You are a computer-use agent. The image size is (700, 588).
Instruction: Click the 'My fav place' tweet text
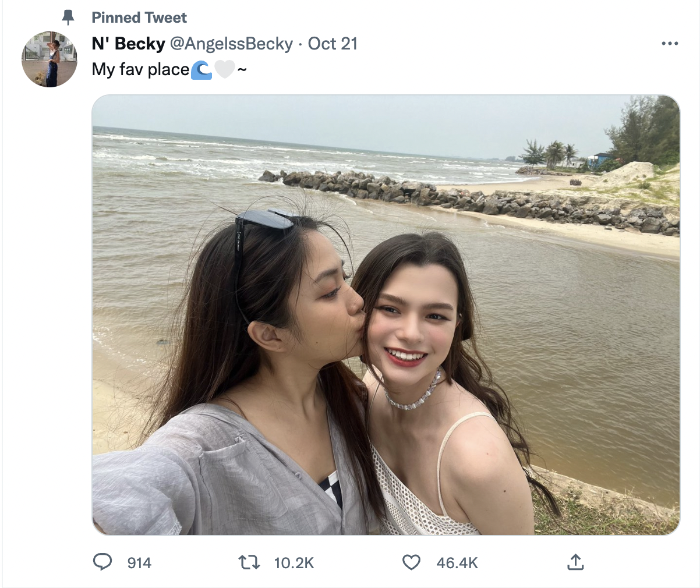(x=140, y=70)
